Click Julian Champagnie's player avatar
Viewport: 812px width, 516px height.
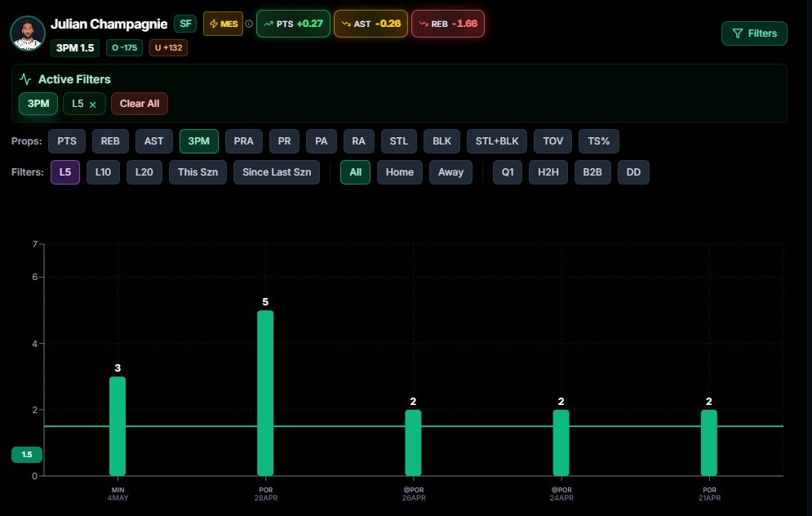pos(28,33)
